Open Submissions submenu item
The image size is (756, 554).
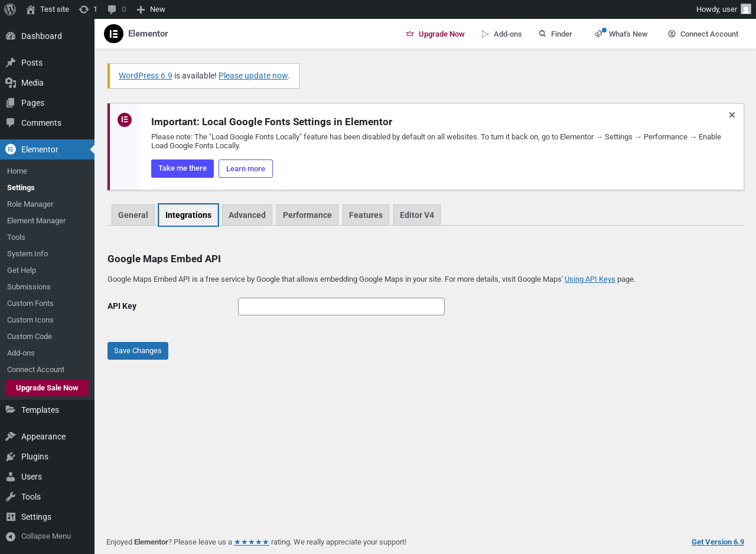coord(29,287)
